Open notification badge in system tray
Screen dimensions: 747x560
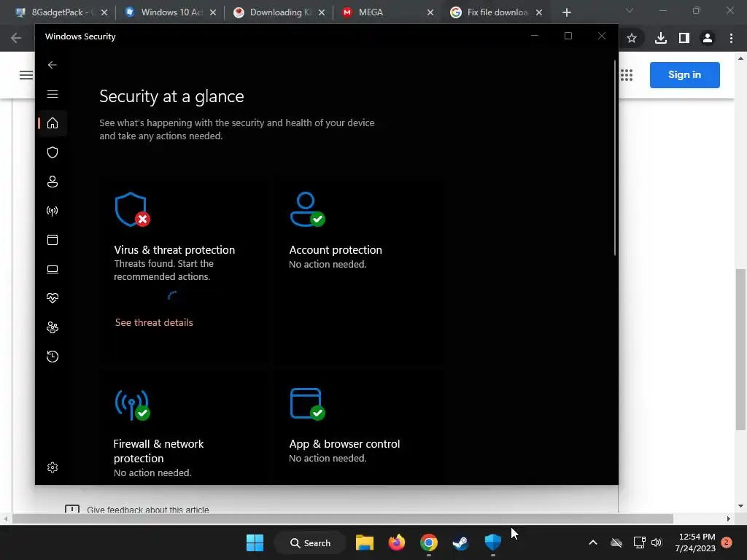(x=727, y=542)
